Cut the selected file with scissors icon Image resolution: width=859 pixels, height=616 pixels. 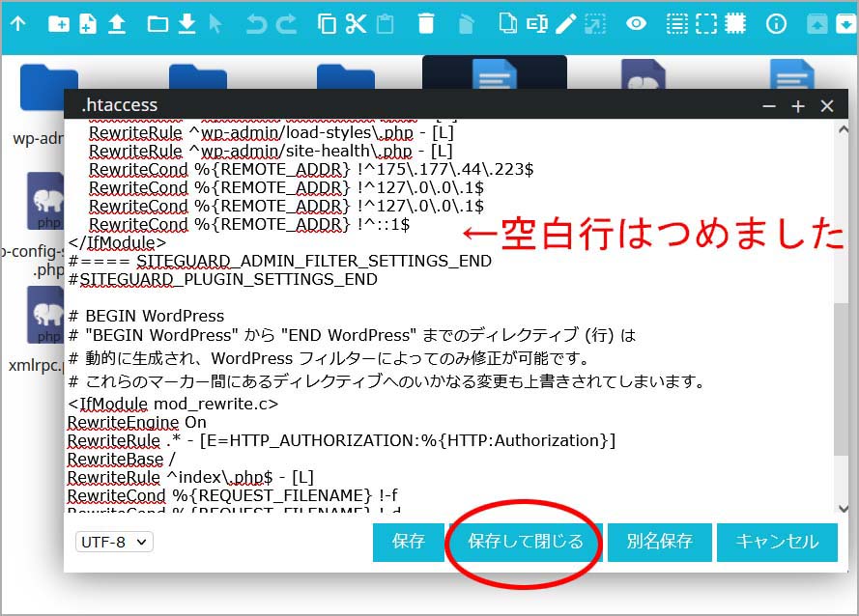[357, 23]
